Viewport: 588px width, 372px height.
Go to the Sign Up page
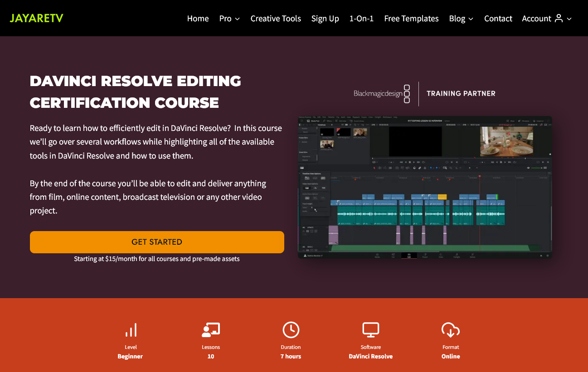(325, 19)
